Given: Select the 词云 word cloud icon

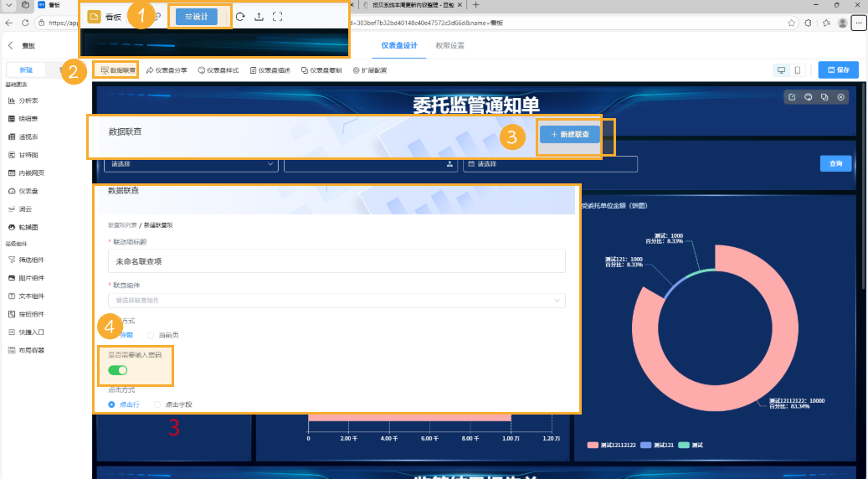Looking at the screenshot, I should point(12,209).
